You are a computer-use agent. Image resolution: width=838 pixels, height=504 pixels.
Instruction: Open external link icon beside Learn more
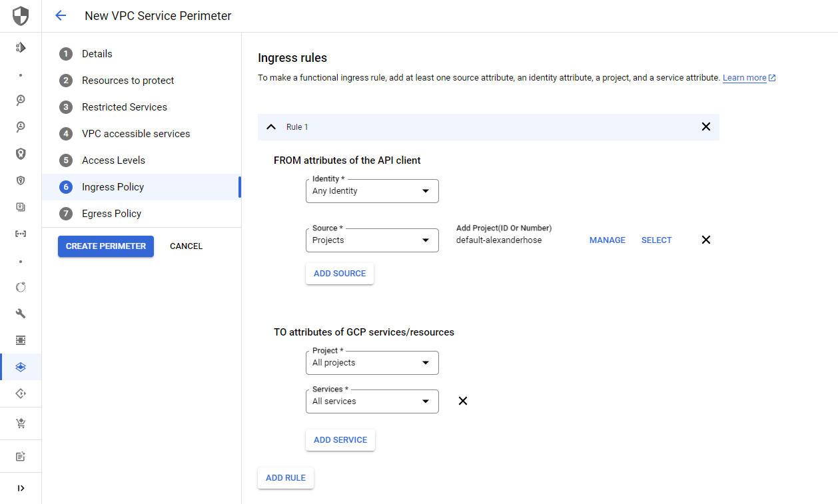point(772,78)
